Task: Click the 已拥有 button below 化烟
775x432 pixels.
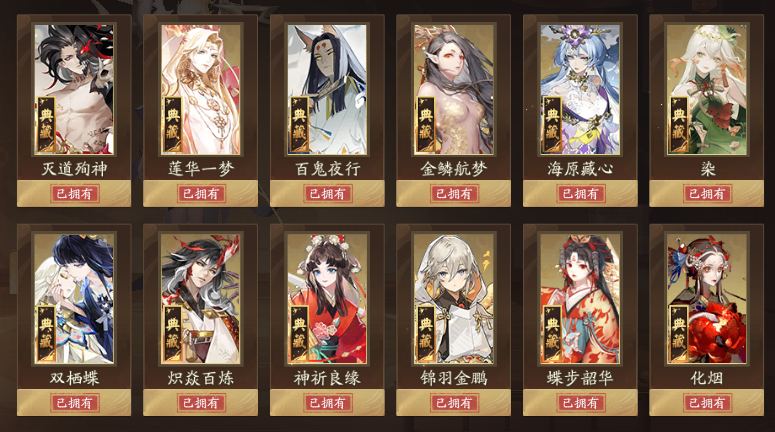Action: click(707, 403)
